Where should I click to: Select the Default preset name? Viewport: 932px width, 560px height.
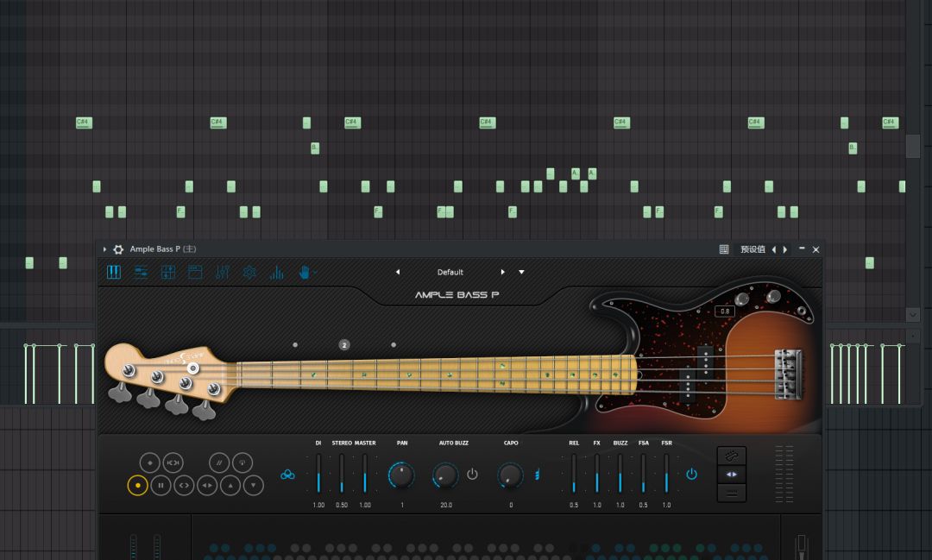click(x=450, y=272)
